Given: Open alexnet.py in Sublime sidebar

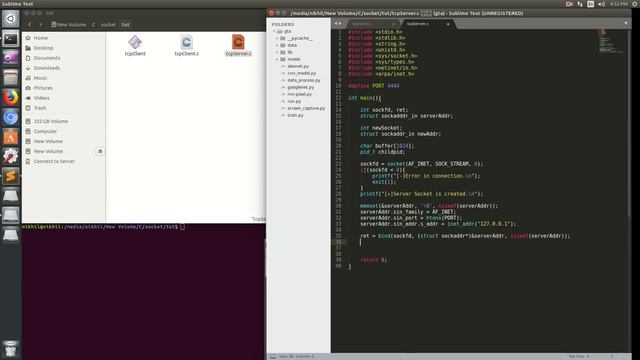Looking at the screenshot, I should point(298,66).
